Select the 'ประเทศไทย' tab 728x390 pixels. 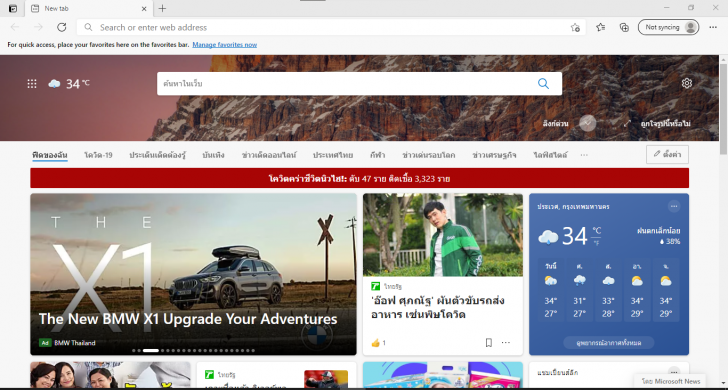point(332,155)
